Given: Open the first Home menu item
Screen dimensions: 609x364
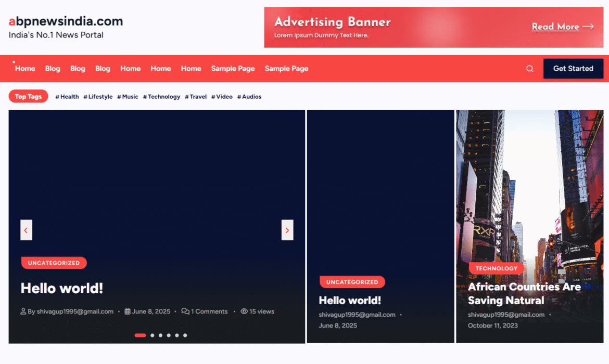Looking at the screenshot, I should pos(25,69).
